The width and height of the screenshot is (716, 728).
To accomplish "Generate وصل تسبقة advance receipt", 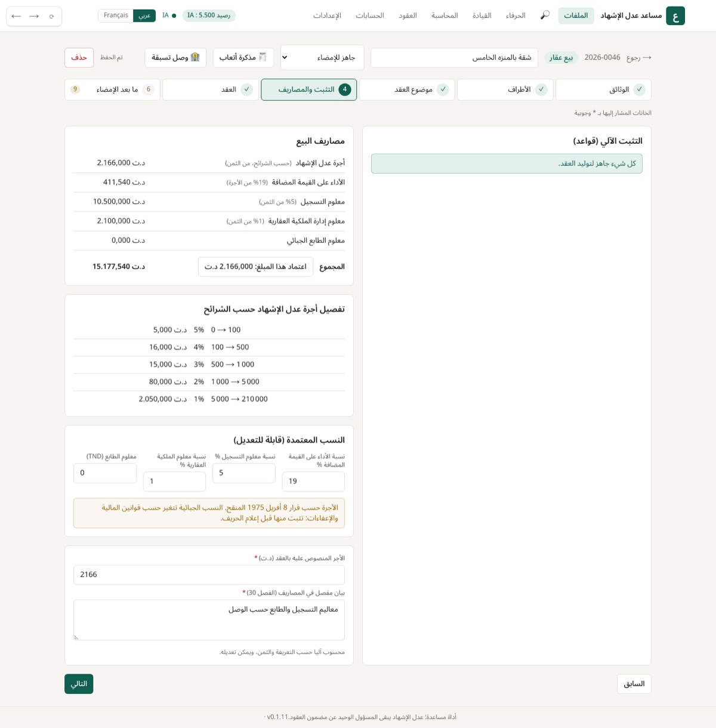I will click(175, 58).
